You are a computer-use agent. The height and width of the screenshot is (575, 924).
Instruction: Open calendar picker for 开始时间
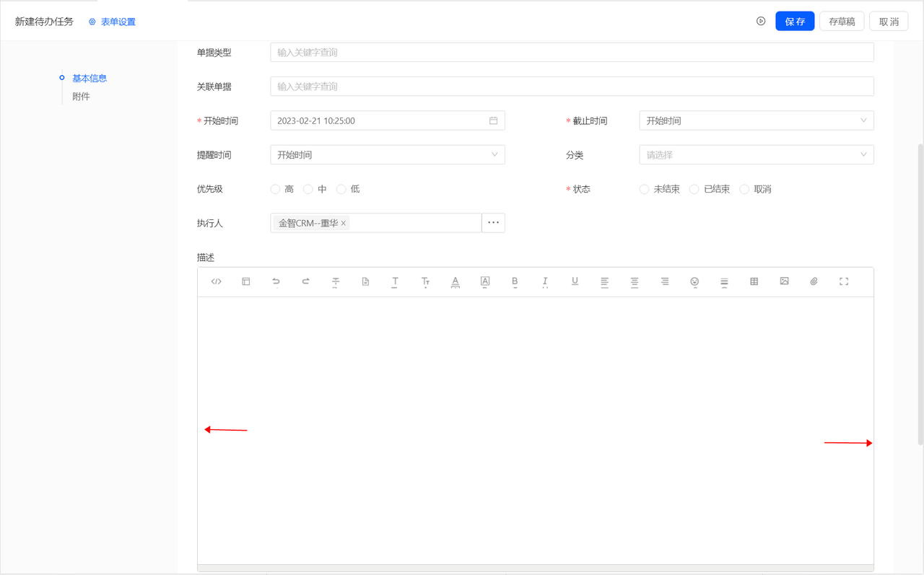(x=494, y=120)
